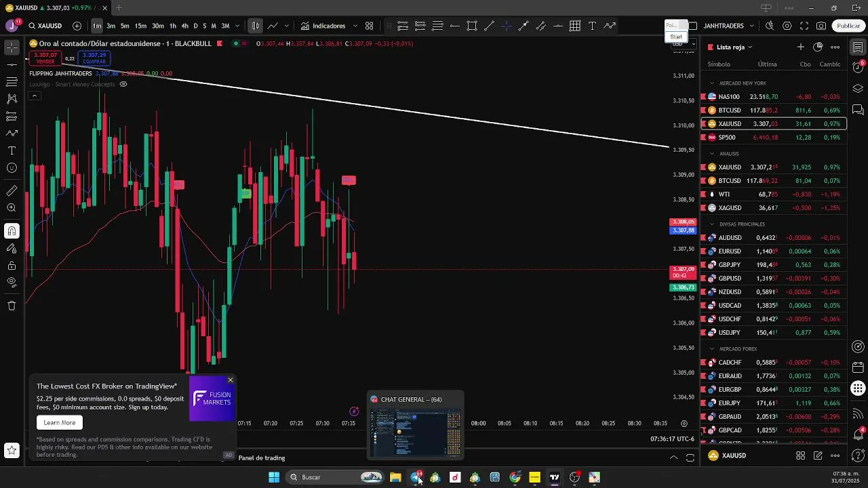Viewport: 868px width, 488px height.
Task: Open the Indicadores indicators menu
Action: coord(323,26)
